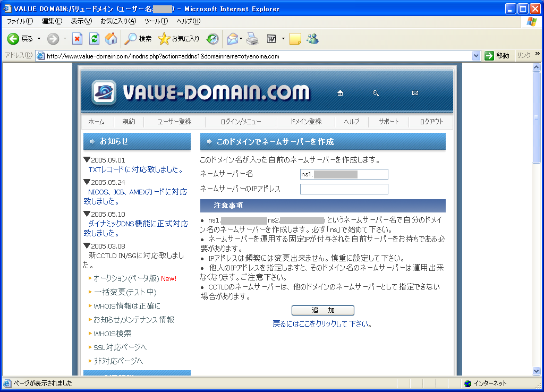
Task: Go to ホーム in the site navigation
Action: point(96,122)
